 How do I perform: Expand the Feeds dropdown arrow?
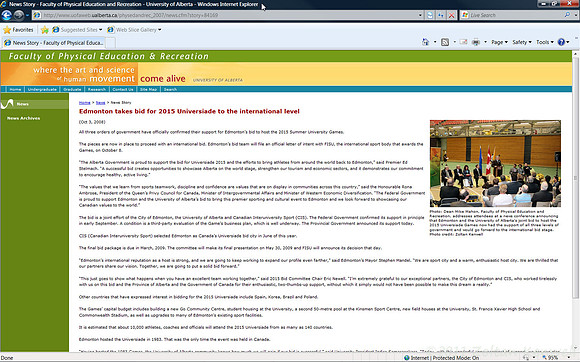point(455,42)
